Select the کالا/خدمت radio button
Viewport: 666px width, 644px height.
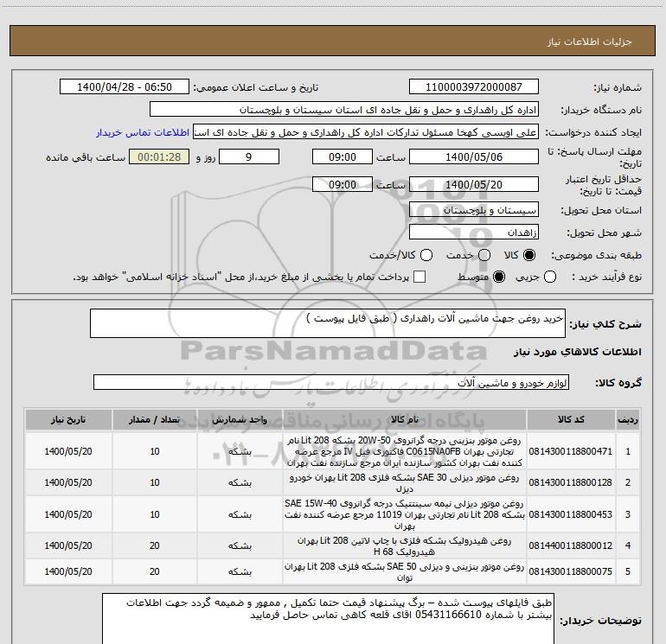pos(426,255)
